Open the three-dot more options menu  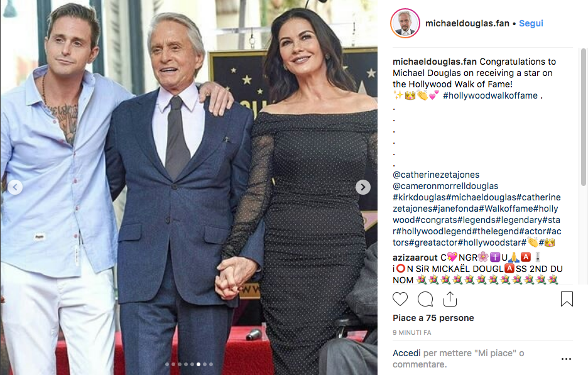[x=566, y=359]
